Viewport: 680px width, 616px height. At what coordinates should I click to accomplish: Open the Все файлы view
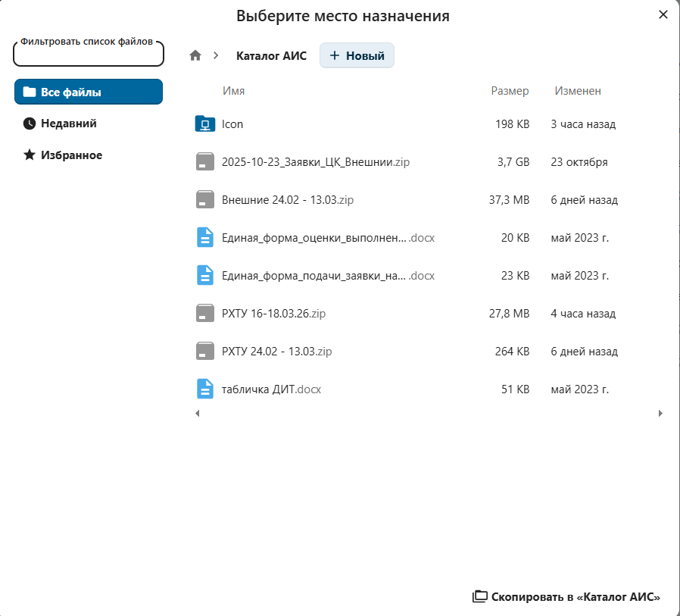[89, 92]
